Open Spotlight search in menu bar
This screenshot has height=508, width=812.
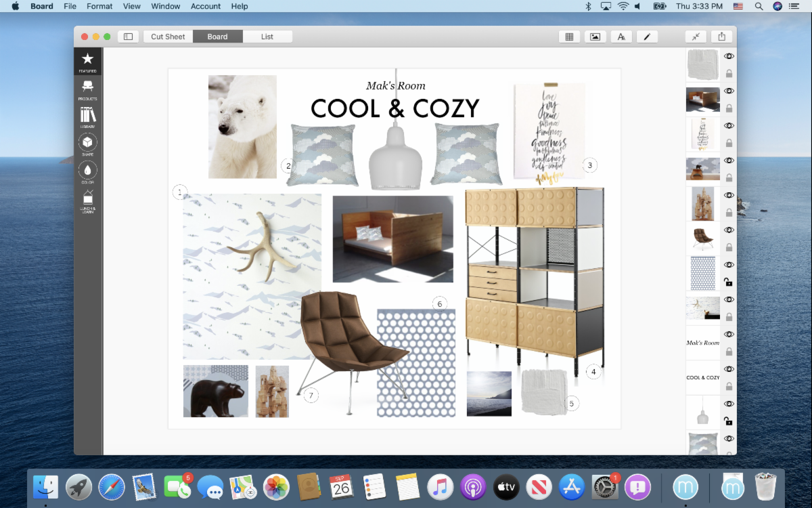(759, 6)
